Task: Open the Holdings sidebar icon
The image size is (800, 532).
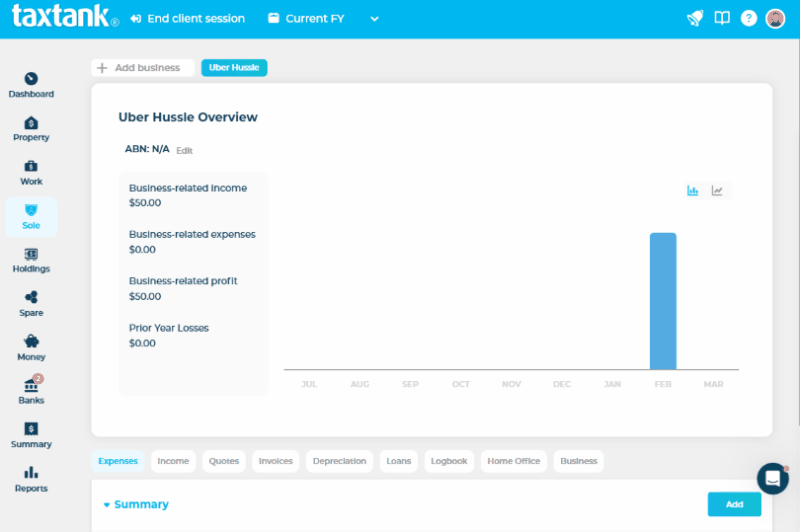Action: click(31, 254)
